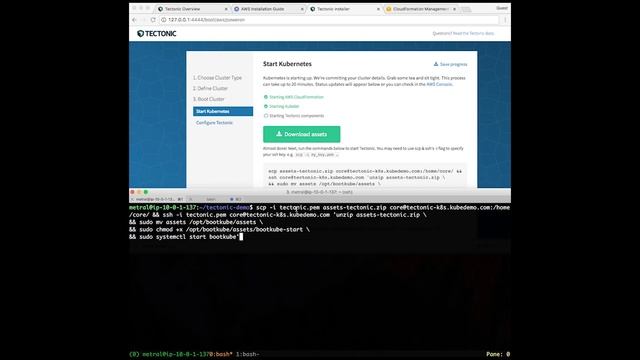Close the Tectonic Installer tab

[378, 9]
